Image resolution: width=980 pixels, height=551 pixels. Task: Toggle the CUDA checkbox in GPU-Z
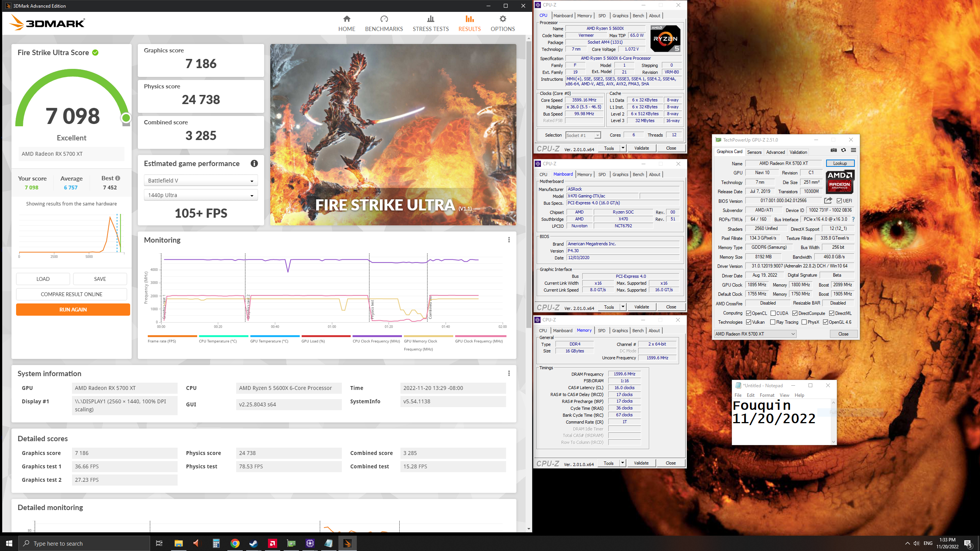point(773,313)
